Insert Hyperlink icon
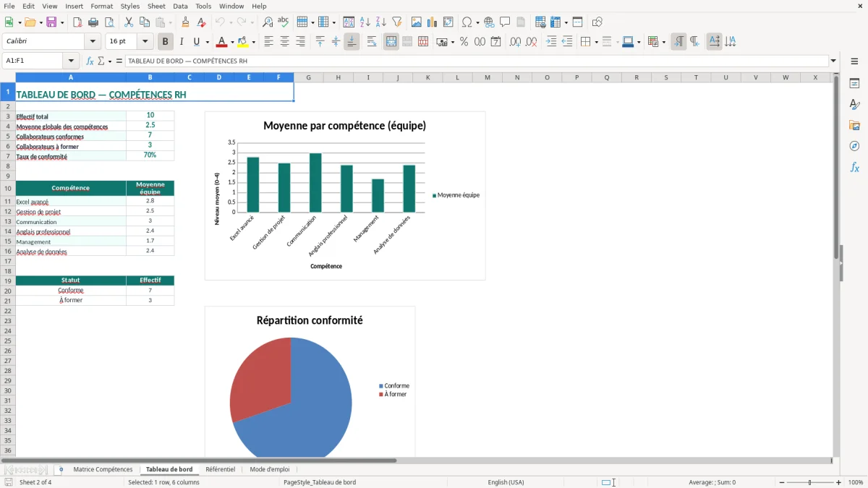 (489, 22)
